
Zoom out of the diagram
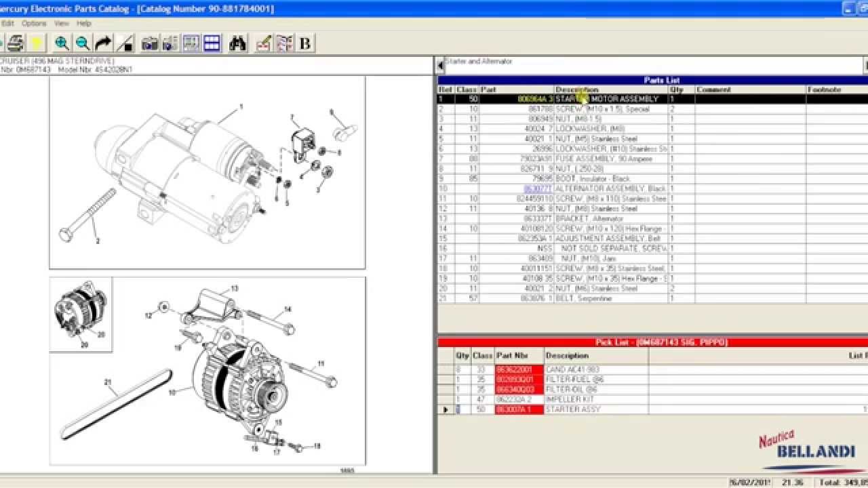pos(83,43)
